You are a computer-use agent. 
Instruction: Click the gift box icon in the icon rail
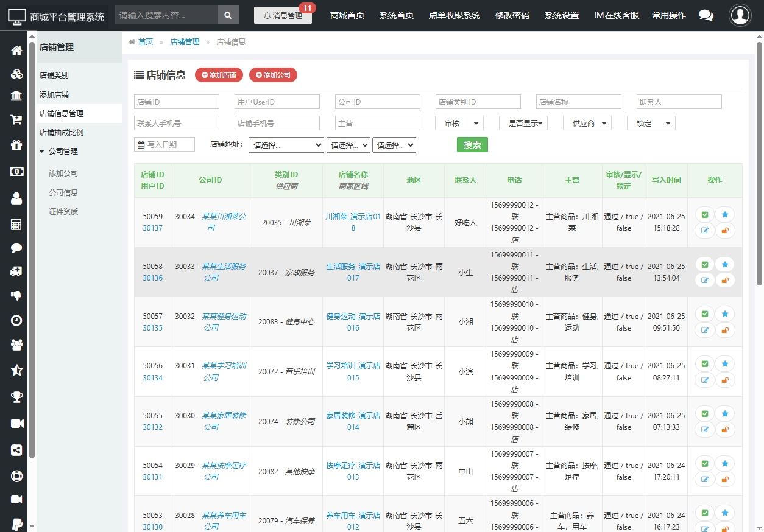tap(16, 145)
